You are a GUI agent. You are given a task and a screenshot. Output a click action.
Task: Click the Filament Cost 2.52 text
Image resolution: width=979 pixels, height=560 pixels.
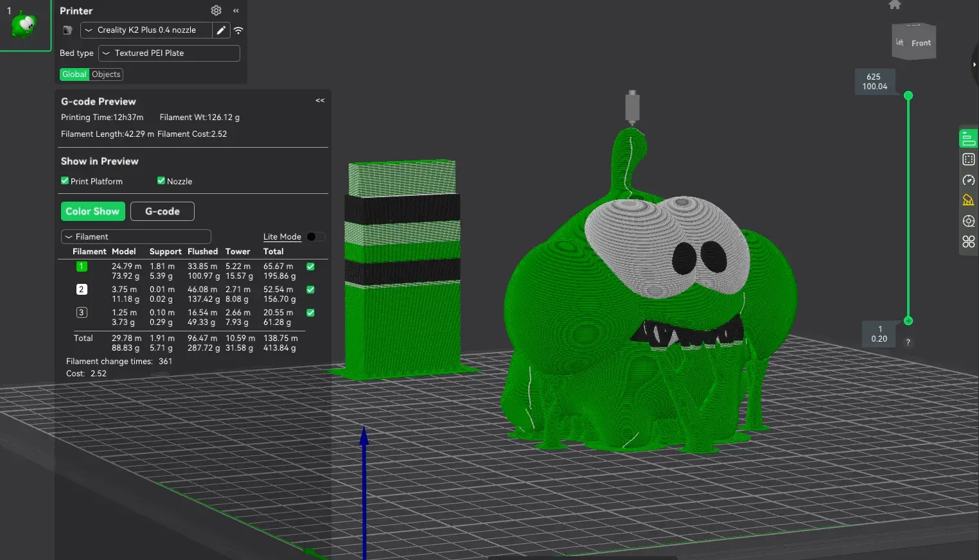coord(192,134)
